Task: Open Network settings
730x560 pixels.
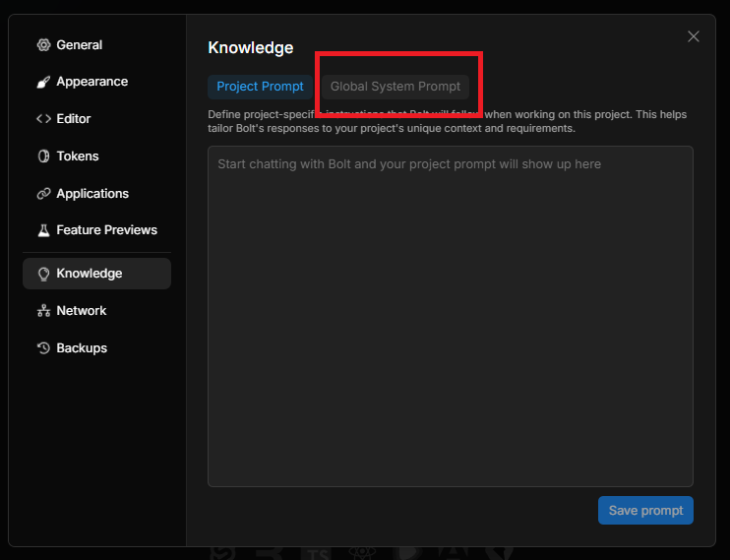Action: click(x=96, y=311)
